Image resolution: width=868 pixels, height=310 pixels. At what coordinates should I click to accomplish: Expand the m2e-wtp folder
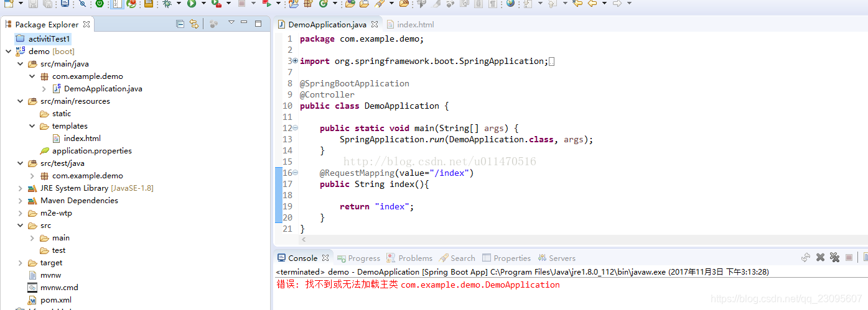point(20,213)
